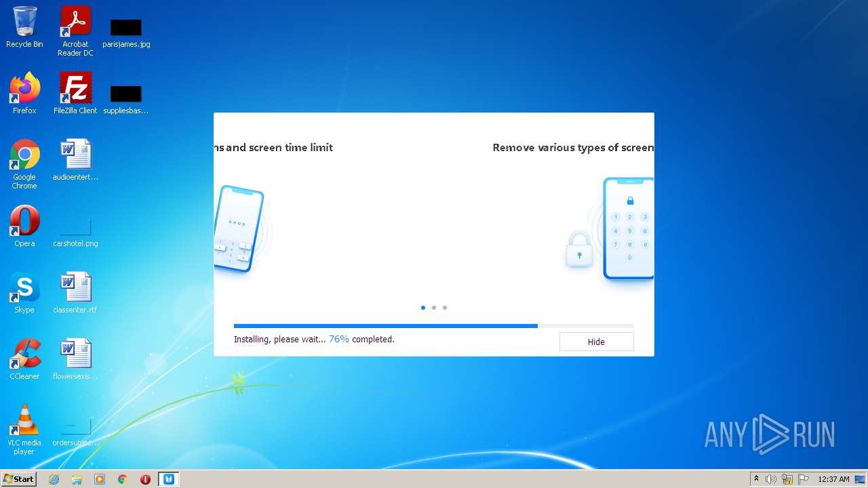Open Chrome from the taskbar
Image resolution: width=868 pixels, height=488 pixels.
(123, 479)
